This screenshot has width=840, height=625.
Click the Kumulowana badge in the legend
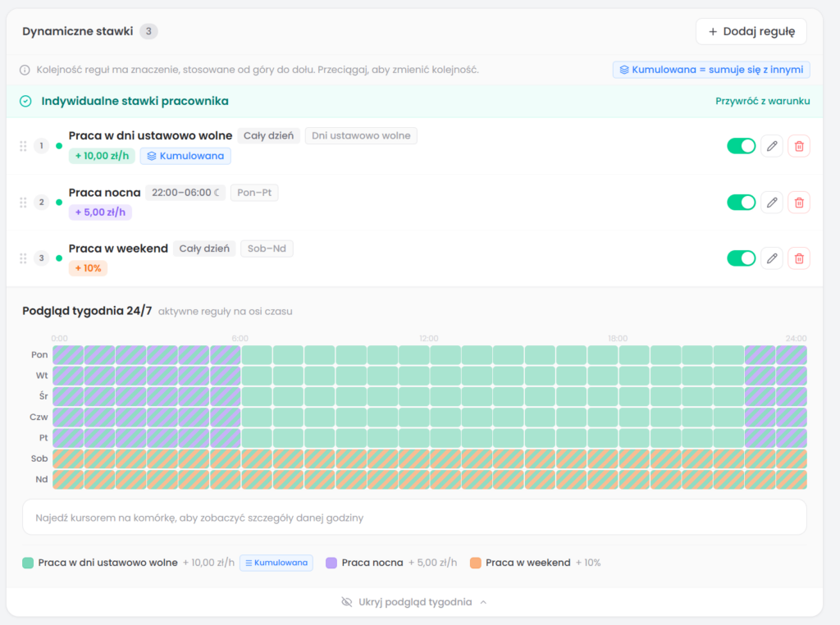click(276, 563)
